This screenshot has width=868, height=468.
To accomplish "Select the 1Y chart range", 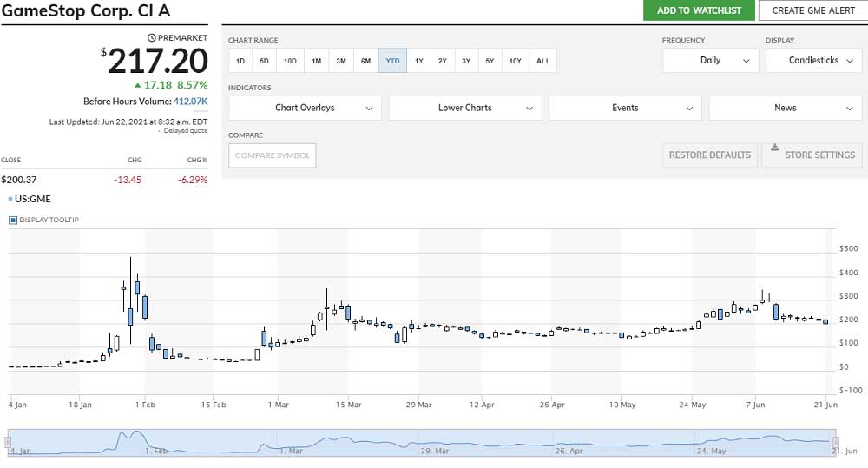I will 419,61.
